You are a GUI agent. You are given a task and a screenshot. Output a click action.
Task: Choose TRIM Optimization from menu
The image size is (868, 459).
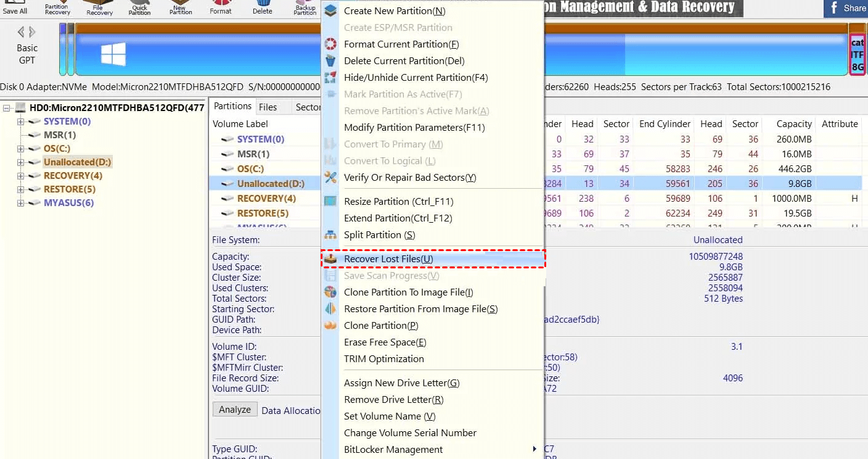point(433,359)
